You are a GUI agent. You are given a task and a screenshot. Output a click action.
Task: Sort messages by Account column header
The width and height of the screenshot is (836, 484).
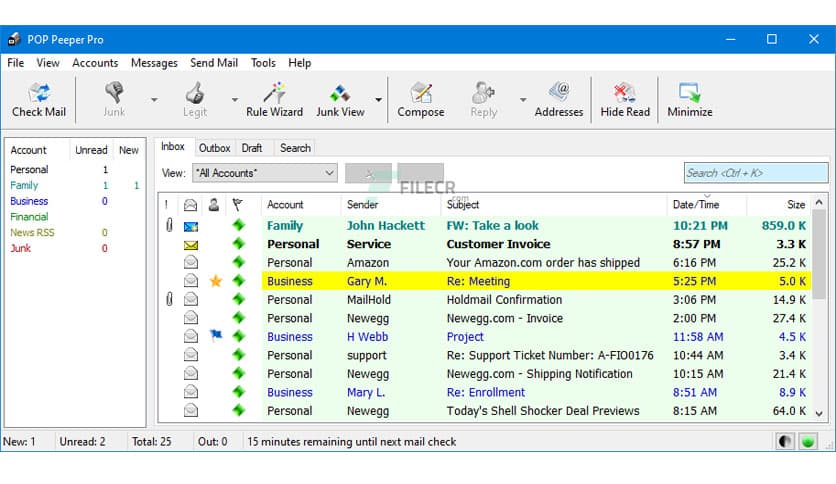pos(285,205)
